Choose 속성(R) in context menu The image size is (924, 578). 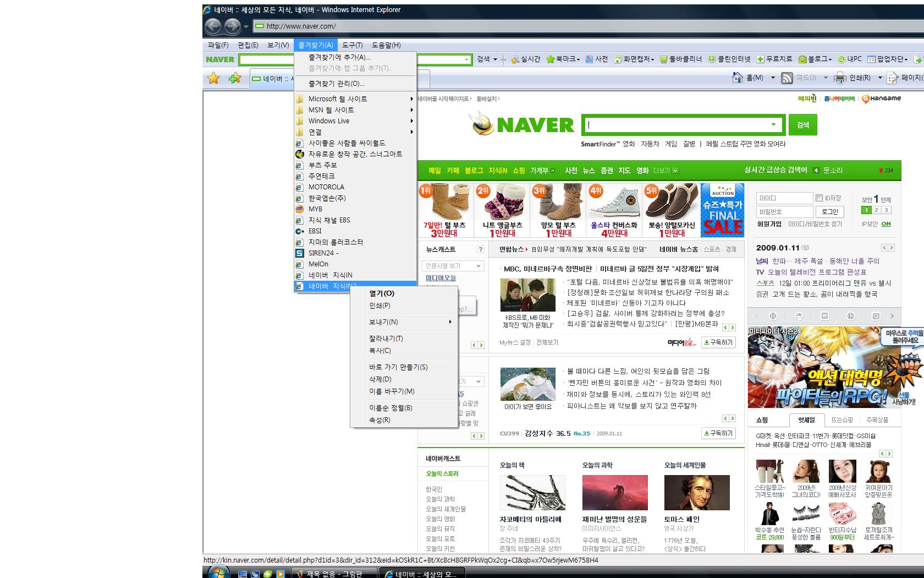[404, 420]
